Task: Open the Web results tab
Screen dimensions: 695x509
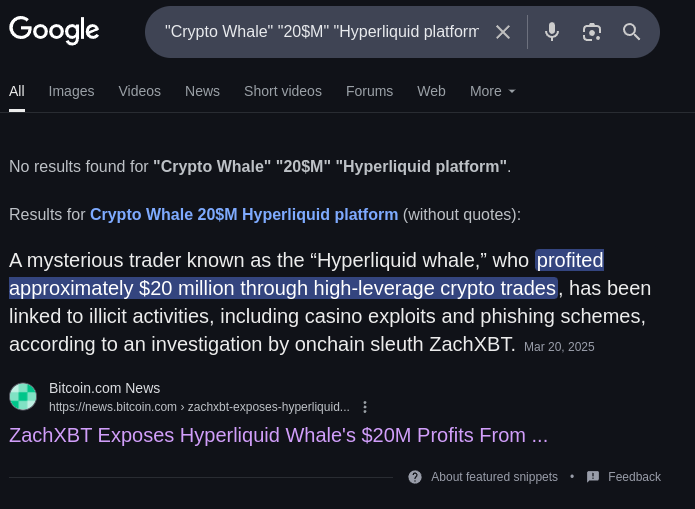Action: (x=431, y=91)
